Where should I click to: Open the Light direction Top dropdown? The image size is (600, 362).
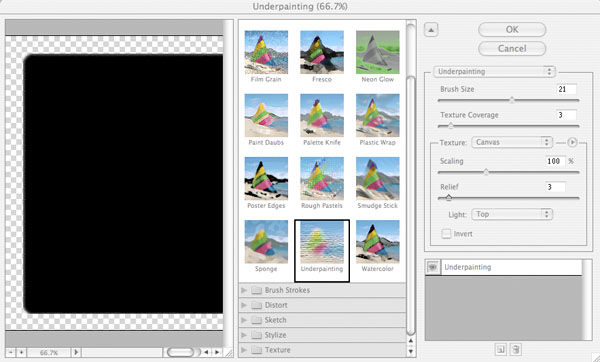point(512,214)
